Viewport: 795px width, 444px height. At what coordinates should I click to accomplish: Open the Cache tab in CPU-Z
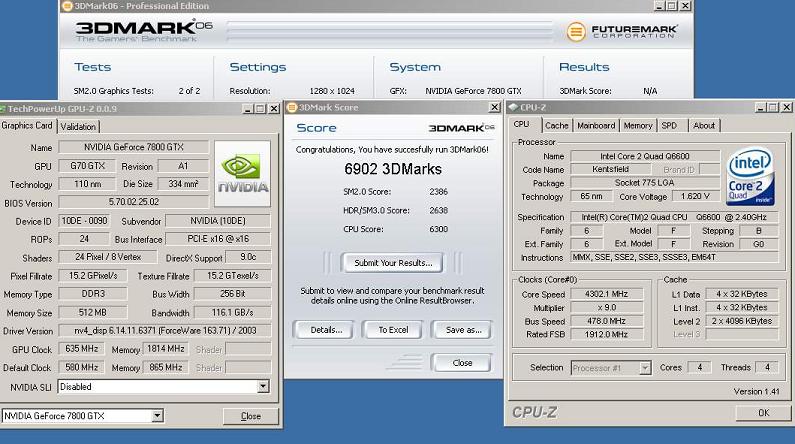(557, 125)
